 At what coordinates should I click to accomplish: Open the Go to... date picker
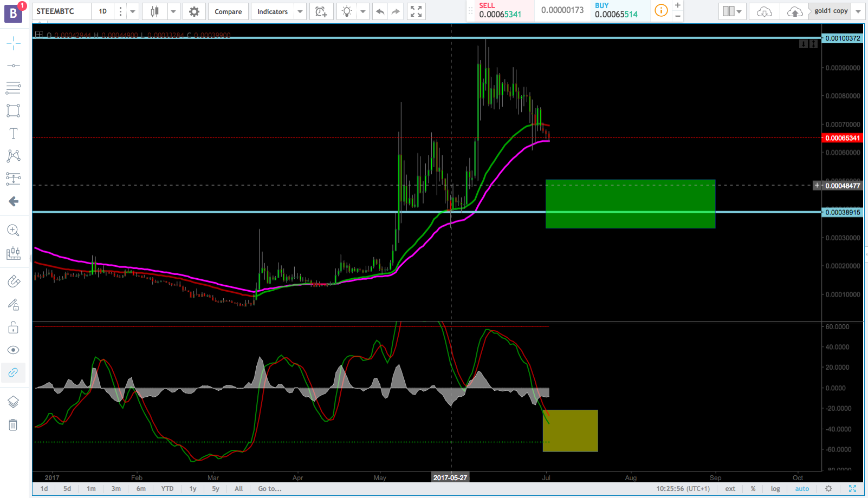click(270, 489)
